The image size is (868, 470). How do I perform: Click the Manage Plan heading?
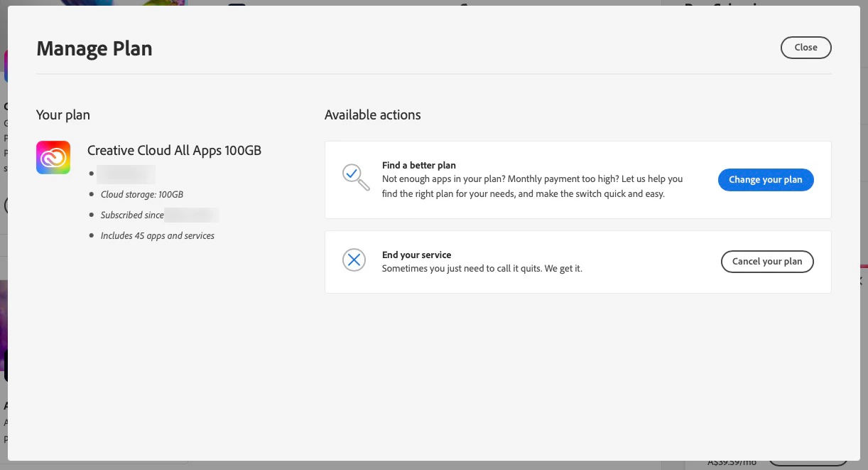click(94, 48)
